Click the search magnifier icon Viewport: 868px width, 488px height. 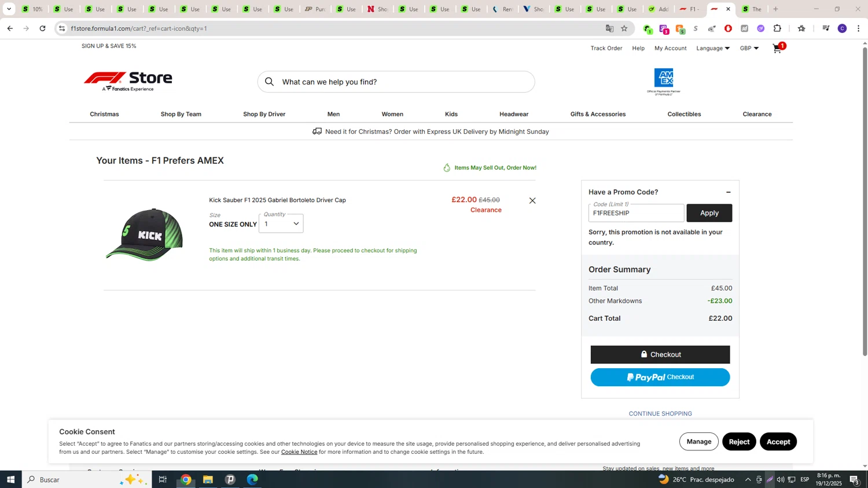tap(269, 82)
